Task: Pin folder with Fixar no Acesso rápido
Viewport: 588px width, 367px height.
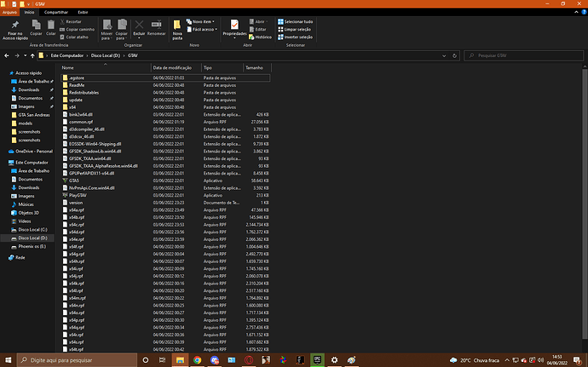Action: (15, 30)
